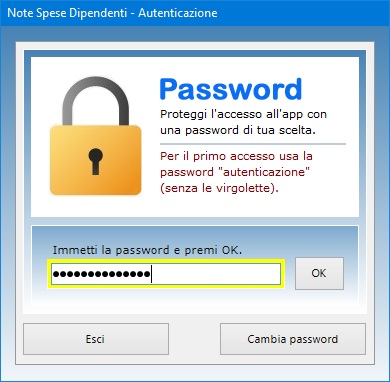390x382 pixels.
Task: Click the empty space after the text cursor
Action: pos(216,274)
